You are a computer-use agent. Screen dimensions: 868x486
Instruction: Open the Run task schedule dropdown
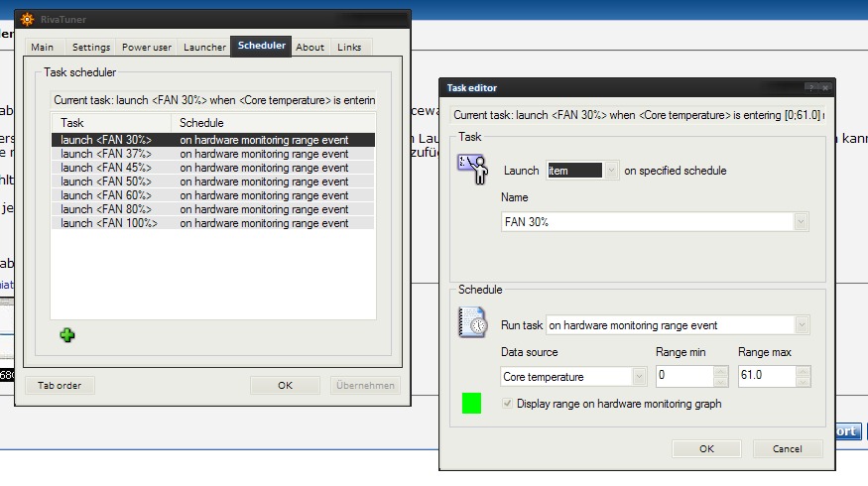pyautogui.click(x=802, y=325)
